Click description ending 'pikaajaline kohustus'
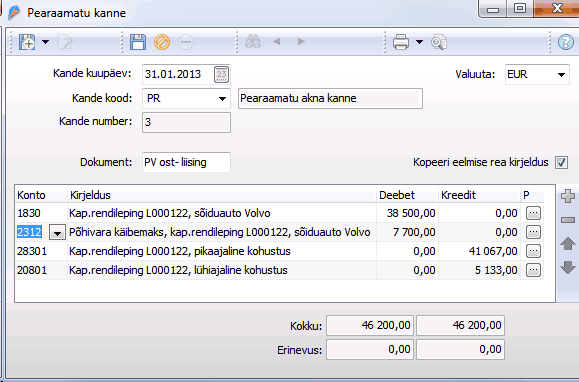579x382 pixels. [179, 251]
